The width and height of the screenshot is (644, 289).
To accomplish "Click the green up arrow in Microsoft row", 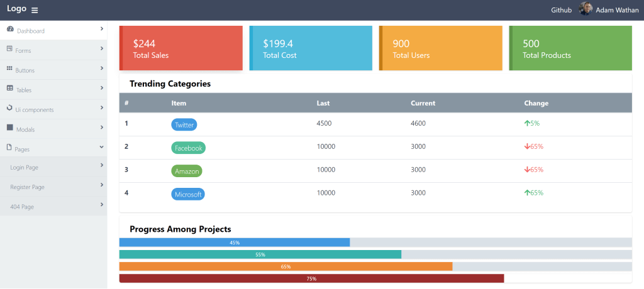I will (527, 192).
